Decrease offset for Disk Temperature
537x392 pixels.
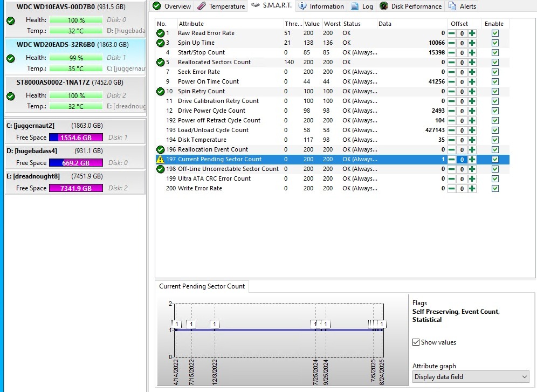tap(452, 140)
